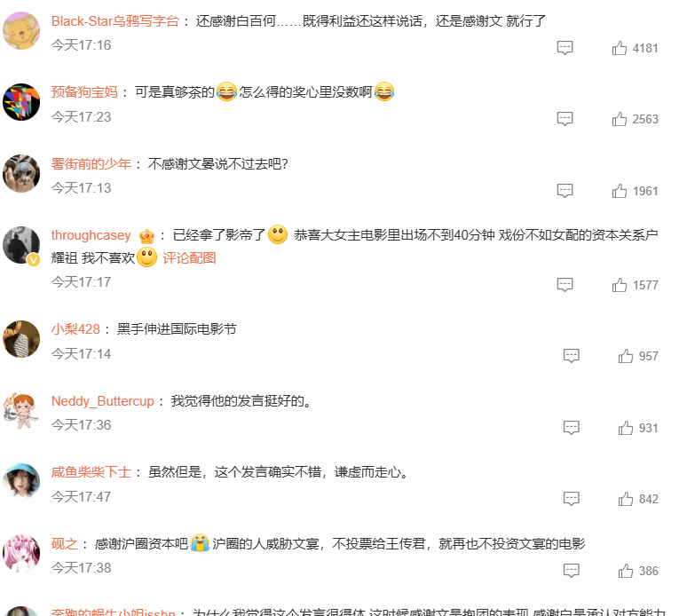Click the comment icon for 咸鱼柴柴下士
This screenshot has height=616, width=687.
571,499
